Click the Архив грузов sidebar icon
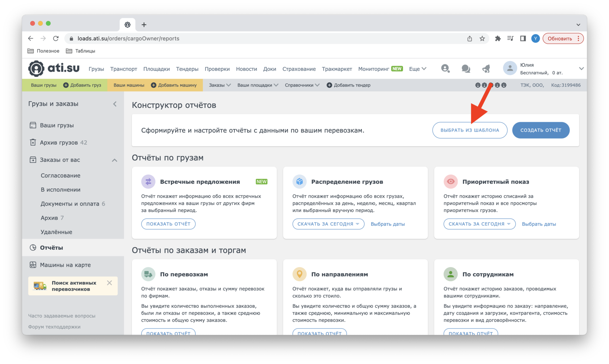This screenshot has width=609, height=364. [33, 142]
